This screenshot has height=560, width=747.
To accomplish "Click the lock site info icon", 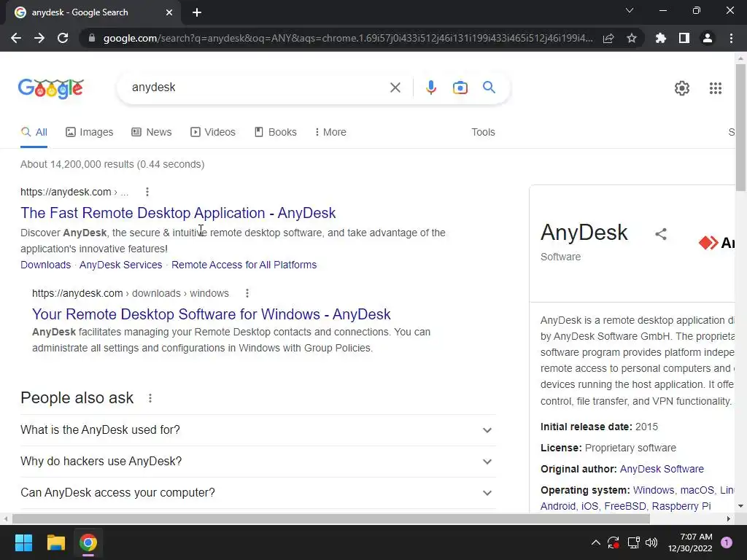I will click(92, 38).
